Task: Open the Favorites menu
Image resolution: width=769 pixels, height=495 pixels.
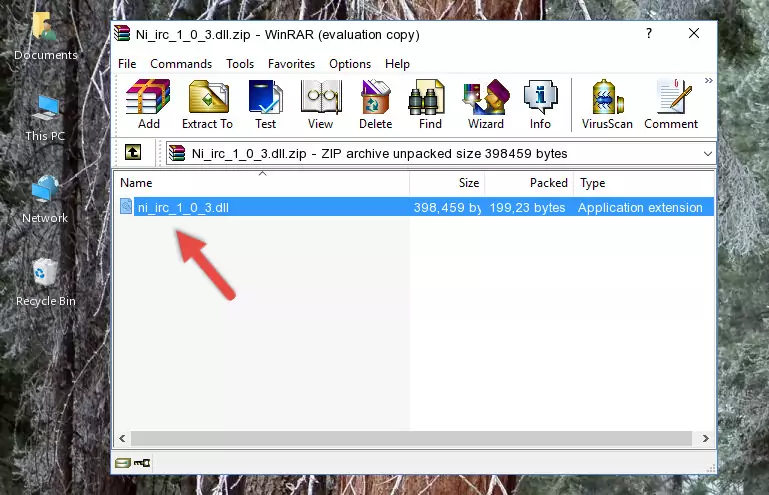Action: tap(291, 64)
